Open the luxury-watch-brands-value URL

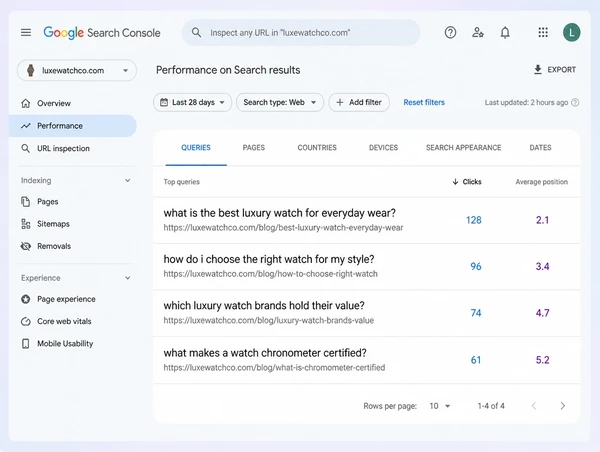(269, 320)
